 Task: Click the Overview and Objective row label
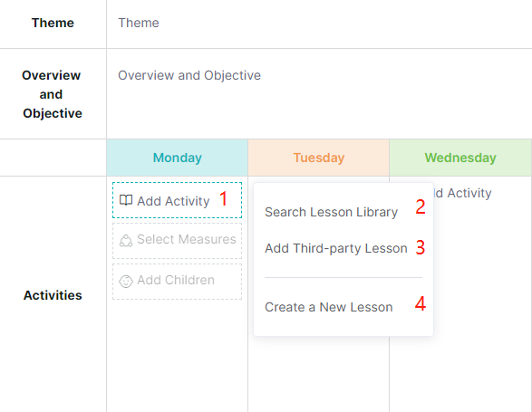pos(52,94)
